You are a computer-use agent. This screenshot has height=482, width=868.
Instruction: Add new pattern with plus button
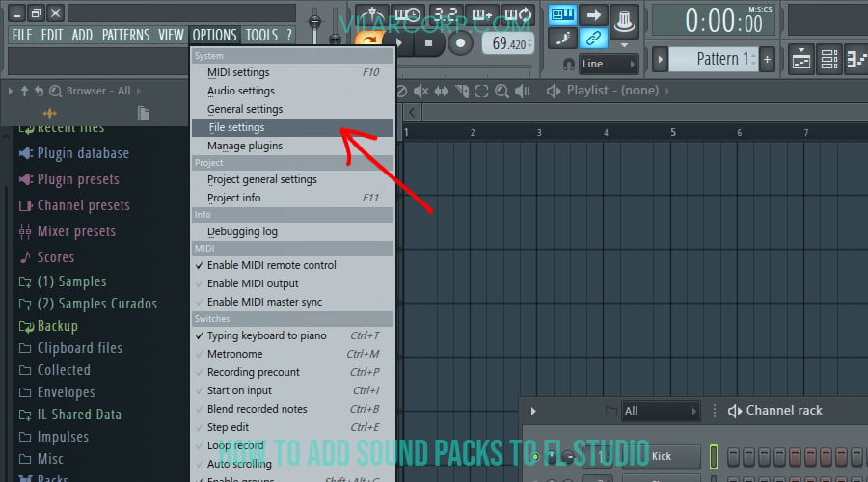tap(767, 59)
